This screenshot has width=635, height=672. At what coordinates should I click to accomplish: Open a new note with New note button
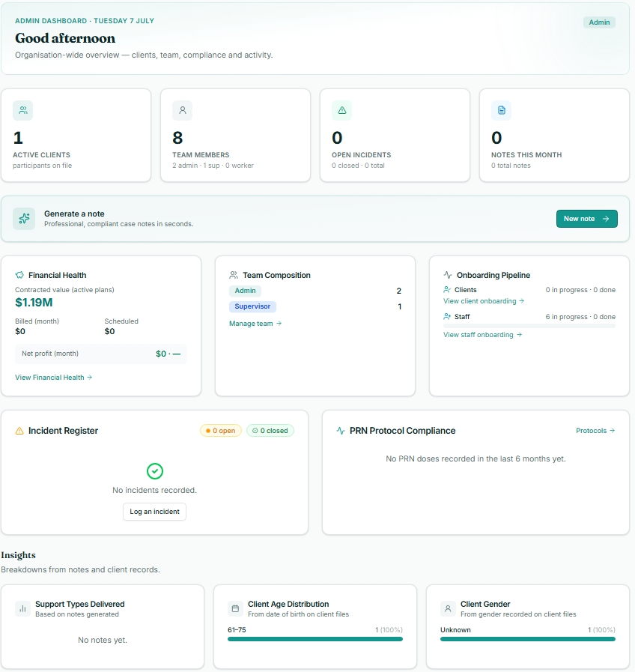tap(586, 219)
